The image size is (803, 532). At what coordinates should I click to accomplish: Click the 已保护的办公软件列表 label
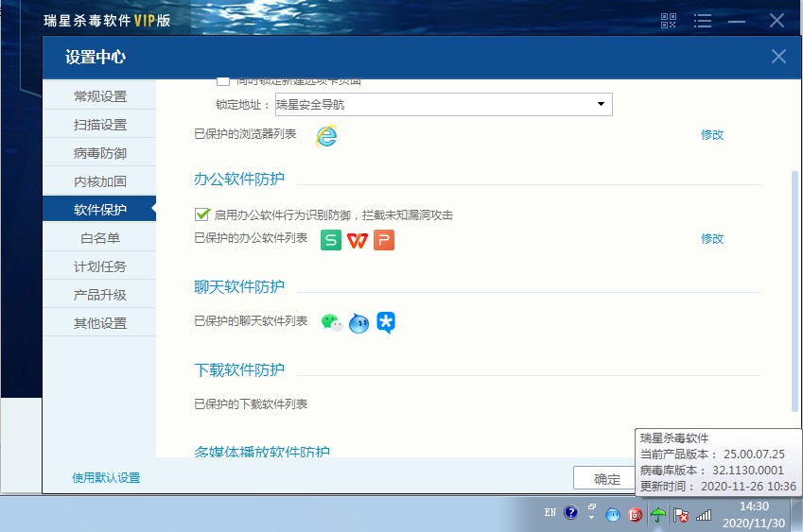[251, 238]
